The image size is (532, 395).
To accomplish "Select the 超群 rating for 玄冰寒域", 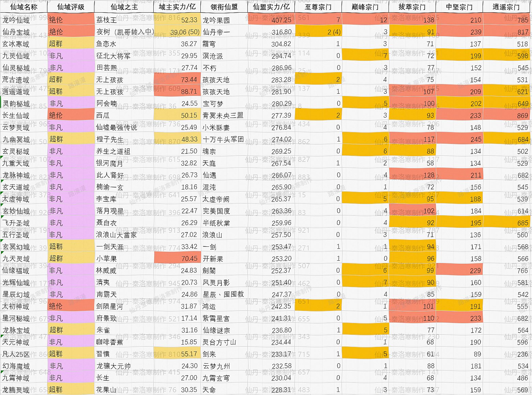I will coord(71,44).
